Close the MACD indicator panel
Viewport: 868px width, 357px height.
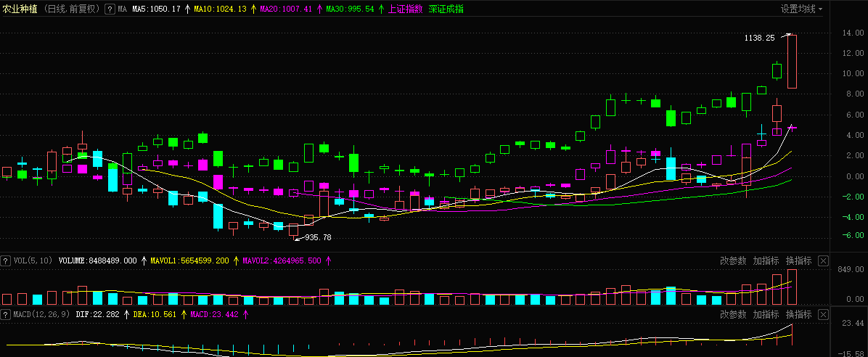pyautogui.click(x=824, y=314)
